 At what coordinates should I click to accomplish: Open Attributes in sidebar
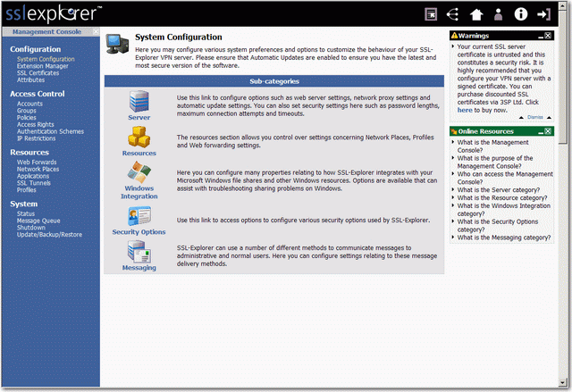pyautogui.click(x=30, y=79)
